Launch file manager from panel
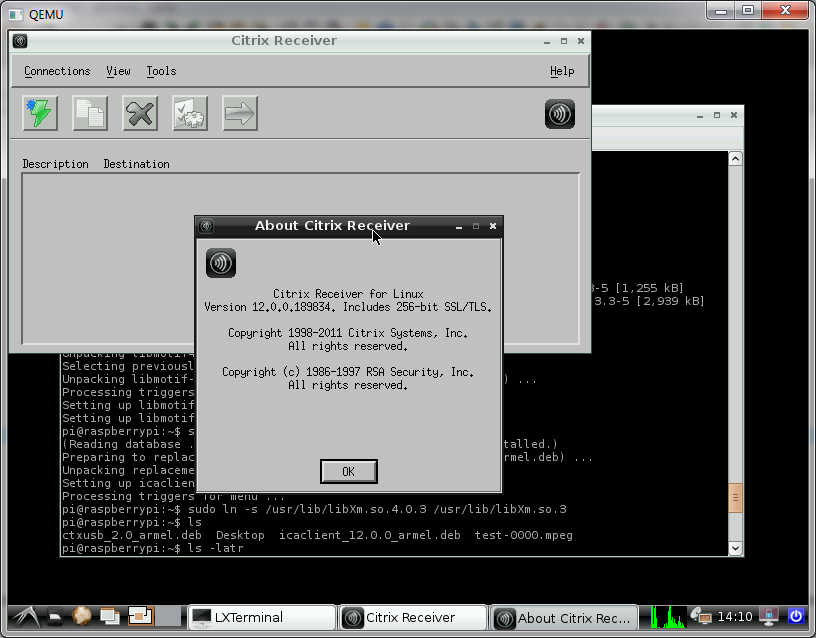Image resolution: width=816 pixels, height=638 pixels. [x=55, y=617]
